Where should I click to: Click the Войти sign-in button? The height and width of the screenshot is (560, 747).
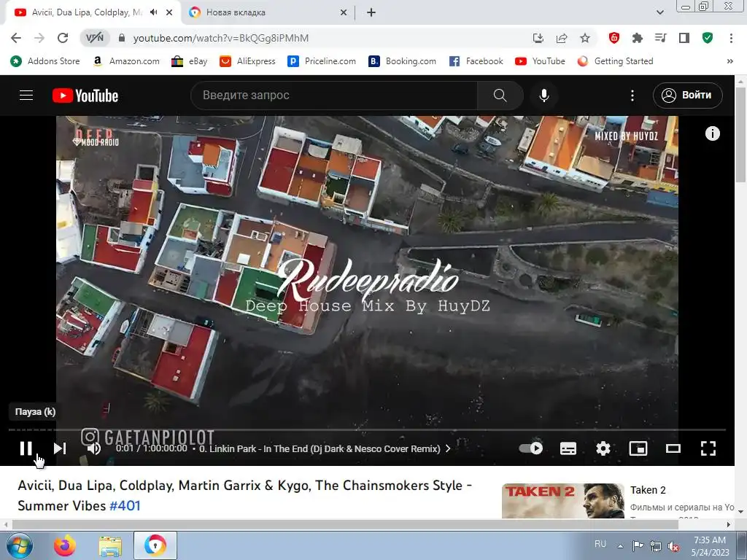tap(687, 96)
